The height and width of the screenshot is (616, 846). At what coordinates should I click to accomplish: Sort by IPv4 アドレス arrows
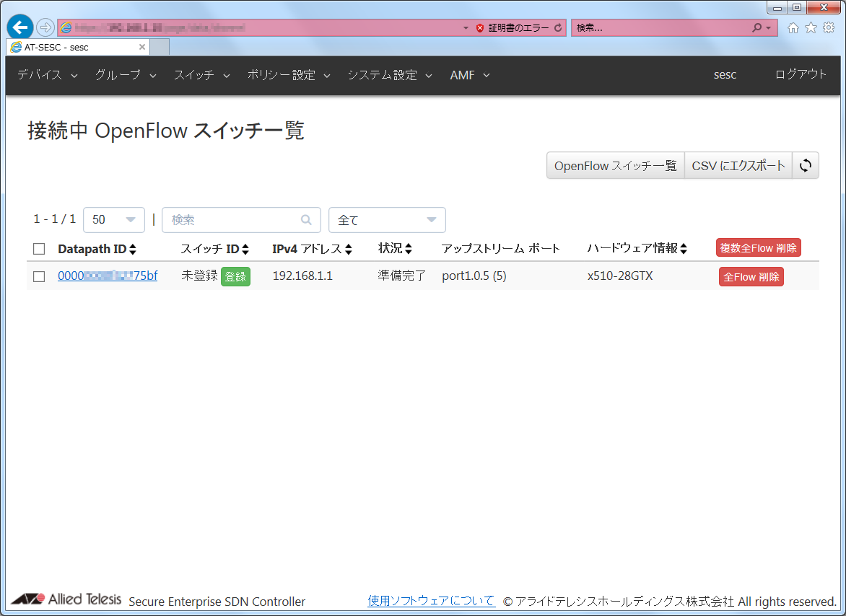(349, 249)
